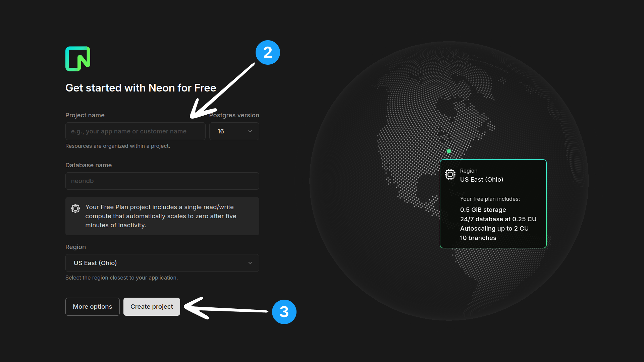Viewport: 644px width, 362px height.
Task: Click the chip icon beside Region card
Action: pos(450,174)
